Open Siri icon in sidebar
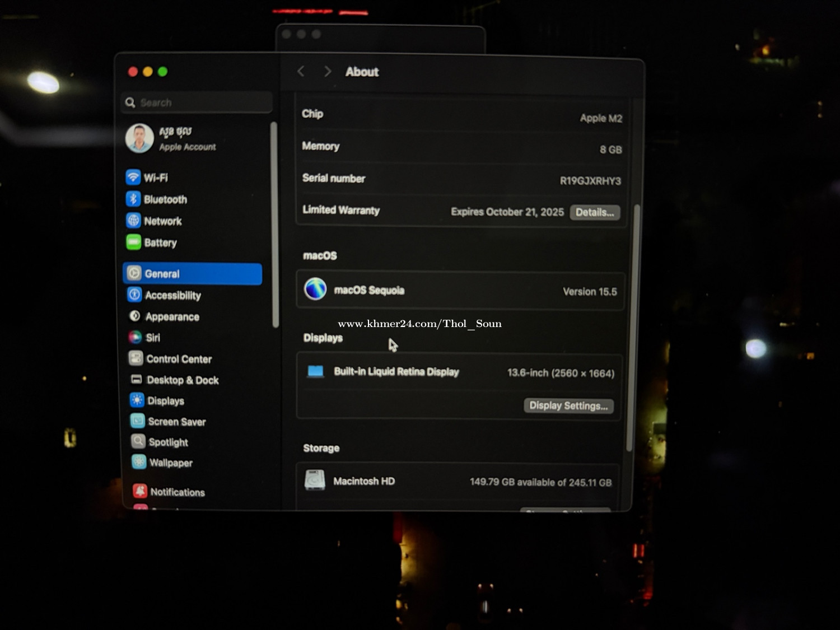 click(135, 337)
